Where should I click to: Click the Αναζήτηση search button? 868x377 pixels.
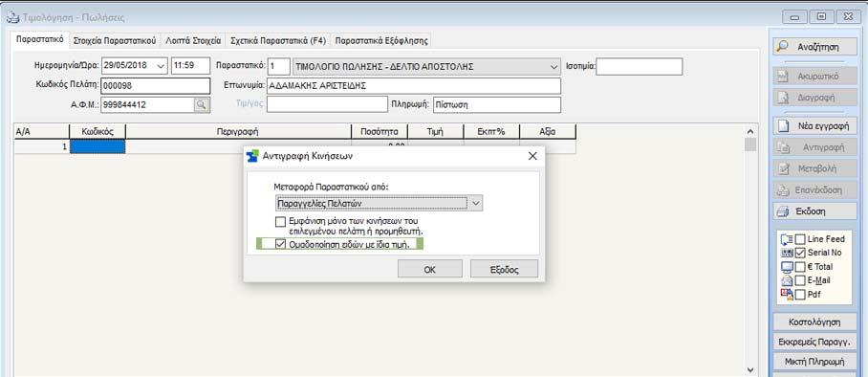(x=814, y=47)
